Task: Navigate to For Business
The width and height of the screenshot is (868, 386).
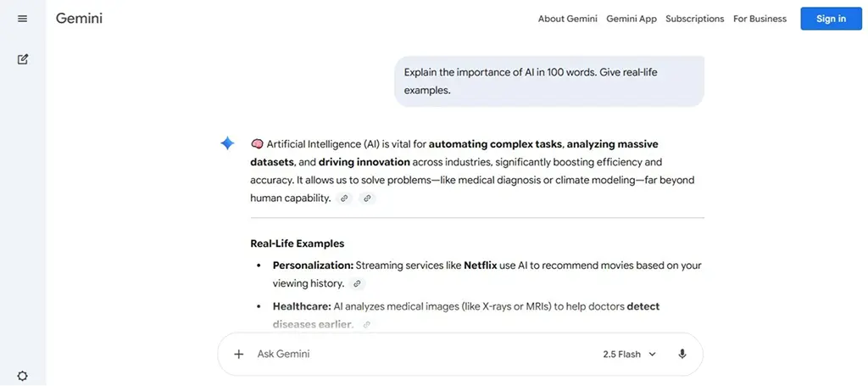Action: 759,19
